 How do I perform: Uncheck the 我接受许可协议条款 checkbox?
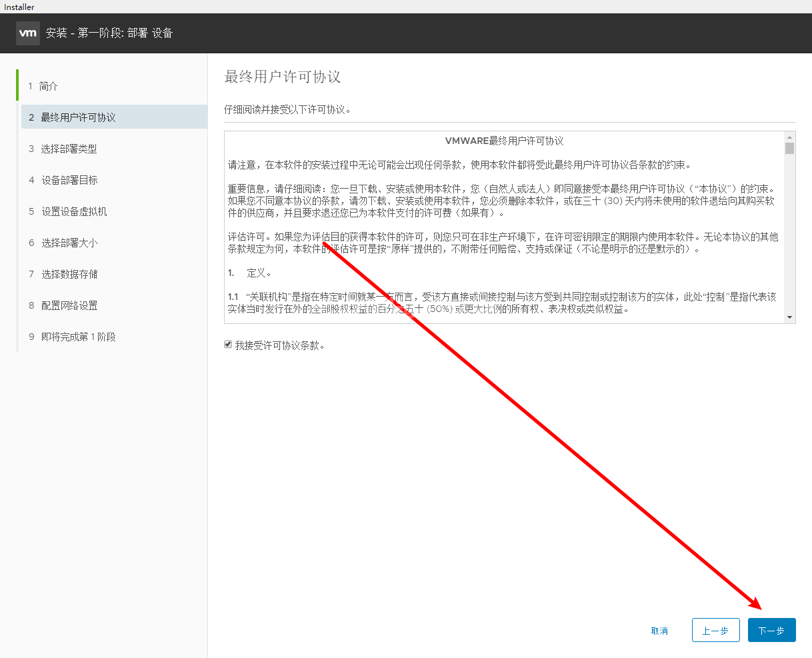pyautogui.click(x=228, y=345)
